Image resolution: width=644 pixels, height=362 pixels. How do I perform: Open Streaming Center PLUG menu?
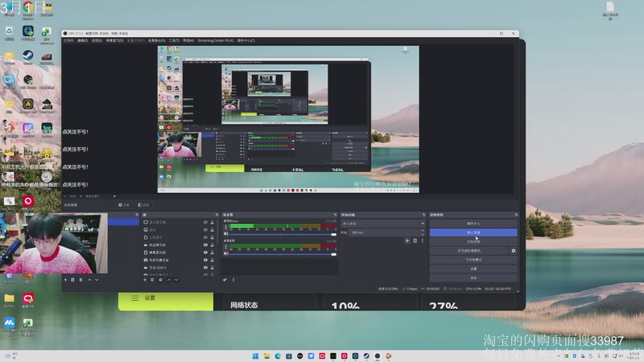216,41
